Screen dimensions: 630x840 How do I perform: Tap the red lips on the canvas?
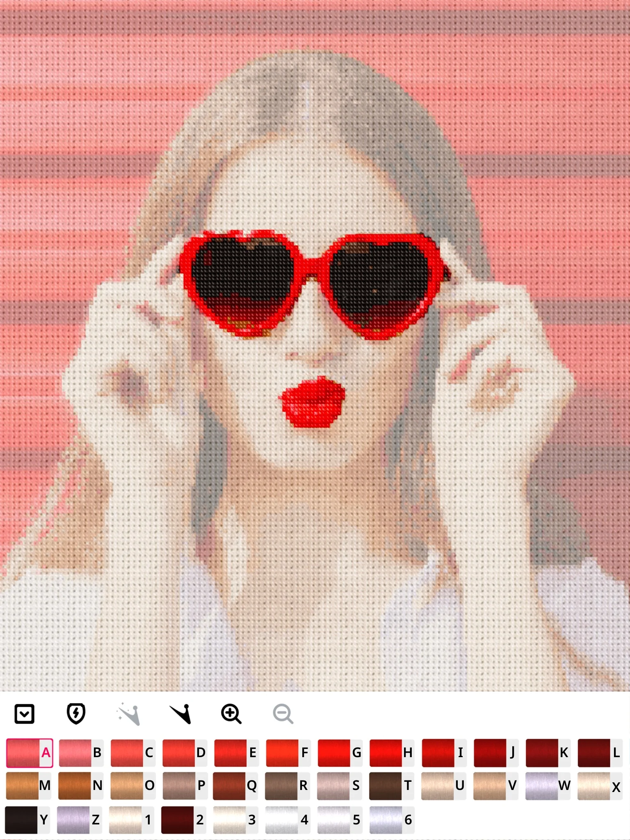313,401
